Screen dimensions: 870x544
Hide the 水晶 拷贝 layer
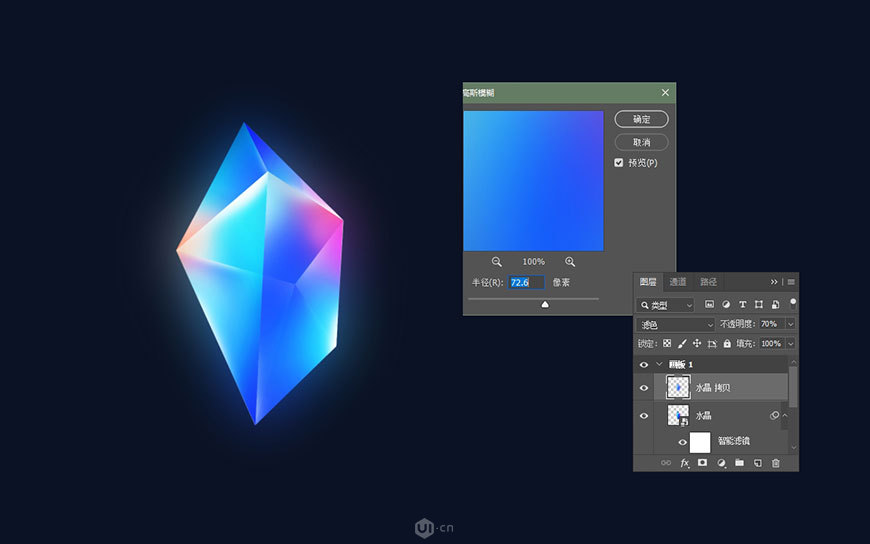(644, 388)
